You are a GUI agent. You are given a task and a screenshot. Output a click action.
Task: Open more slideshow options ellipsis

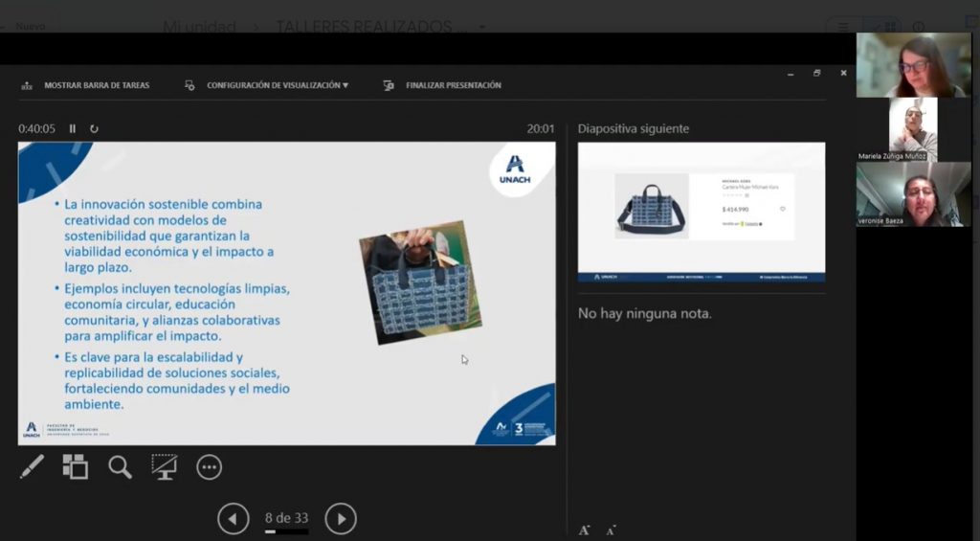pyautogui.click(x=209, y=466)
